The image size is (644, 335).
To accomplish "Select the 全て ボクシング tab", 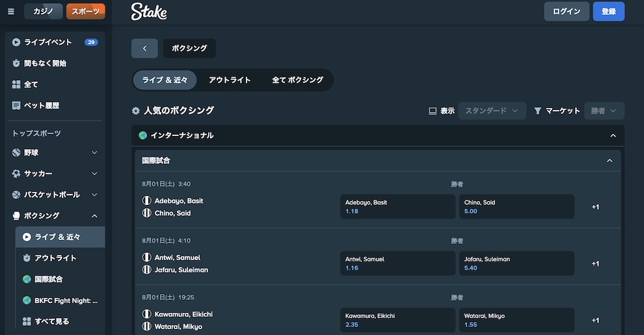I will coord(297,80).
